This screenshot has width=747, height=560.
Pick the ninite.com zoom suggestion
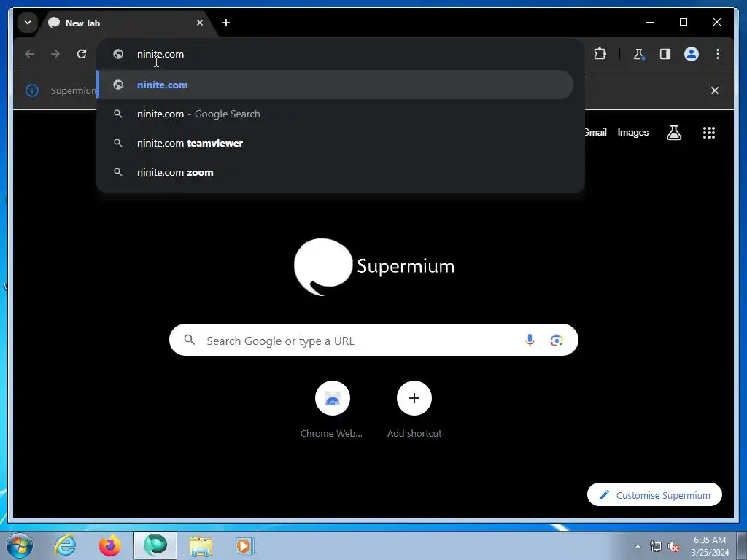pyautogui.click(x=336, y=172)
